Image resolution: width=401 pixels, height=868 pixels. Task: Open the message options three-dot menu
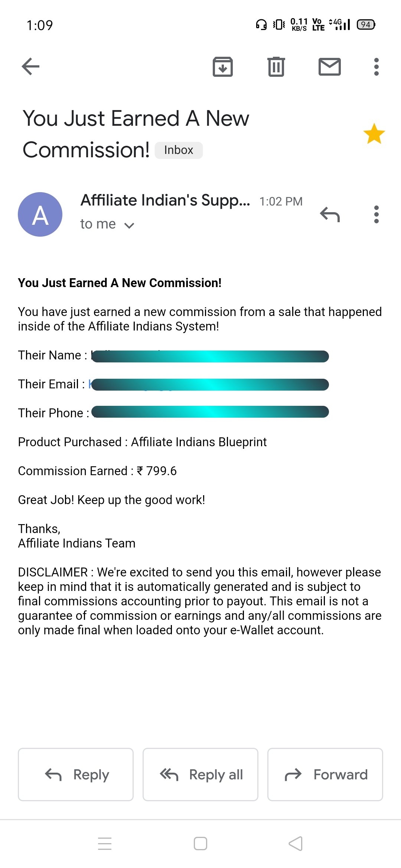click(376, 214)
